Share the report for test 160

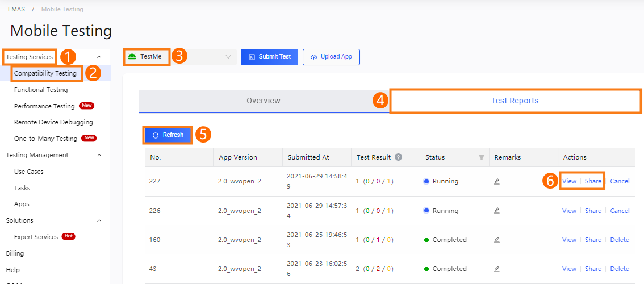tap(593, 240)
